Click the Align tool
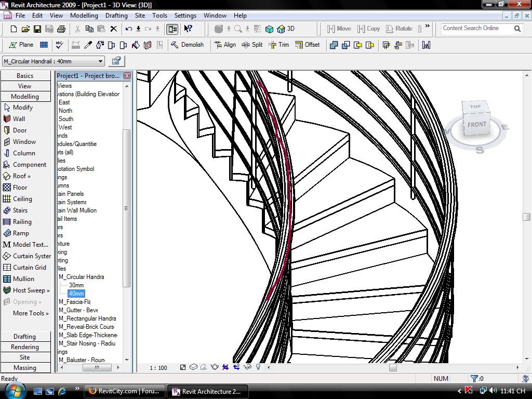 pos(225,45)
